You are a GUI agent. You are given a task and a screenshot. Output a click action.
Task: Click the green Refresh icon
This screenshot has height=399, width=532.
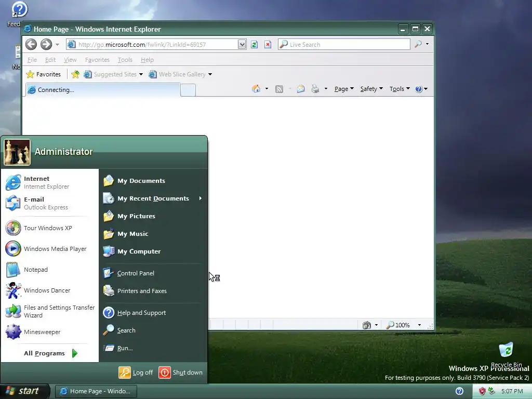click(254, 45)
